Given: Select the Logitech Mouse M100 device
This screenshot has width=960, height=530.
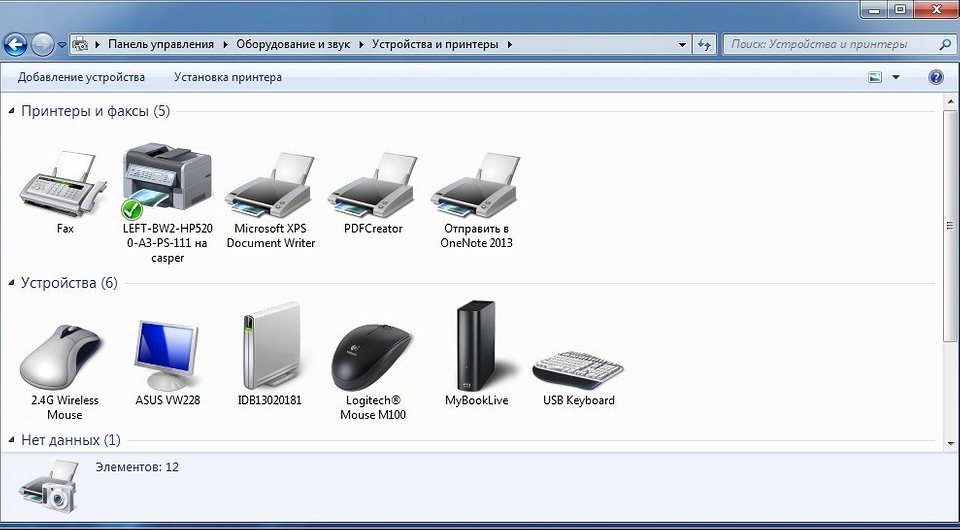Looking at the screenshot, I should 373,355.
